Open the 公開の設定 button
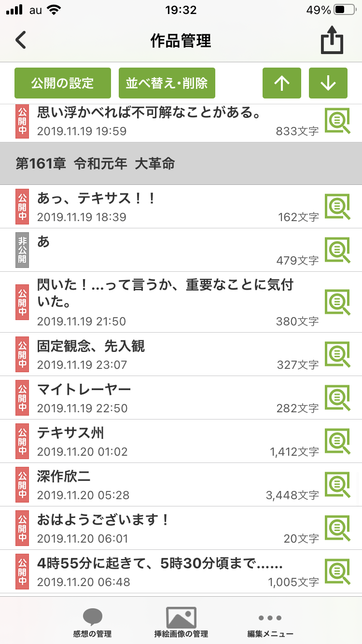Viewport: 362px width, 644px height. coord(63,83)
